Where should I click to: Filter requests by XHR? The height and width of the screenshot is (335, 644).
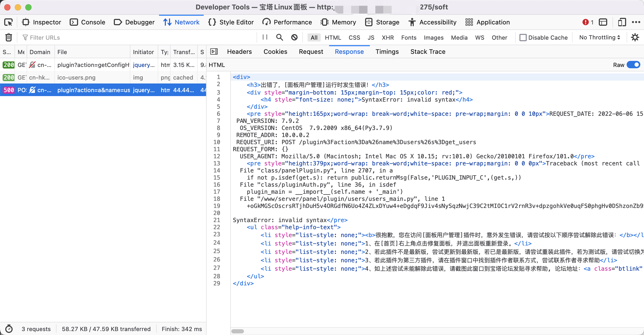(x=388, y=38)
